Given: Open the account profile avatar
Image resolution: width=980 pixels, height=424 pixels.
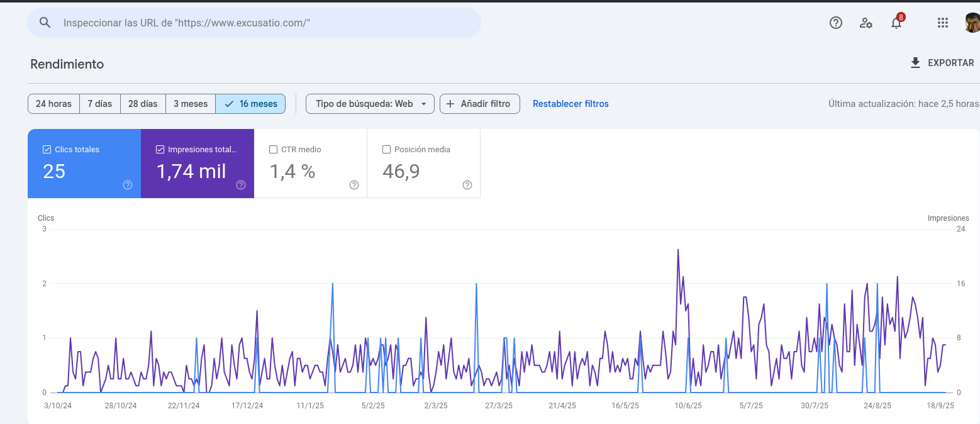Looking at the screenshot, I should pyautogui.click(x=972, y=23).
